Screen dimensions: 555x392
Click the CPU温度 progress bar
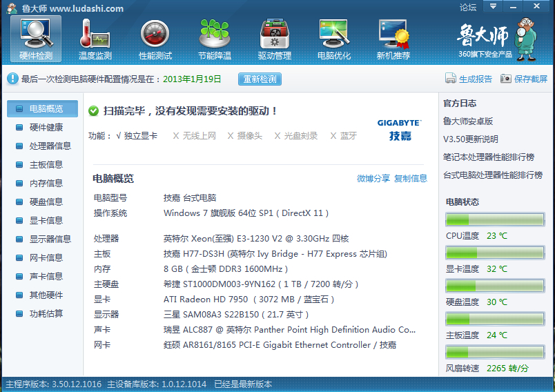click(495, 219)
